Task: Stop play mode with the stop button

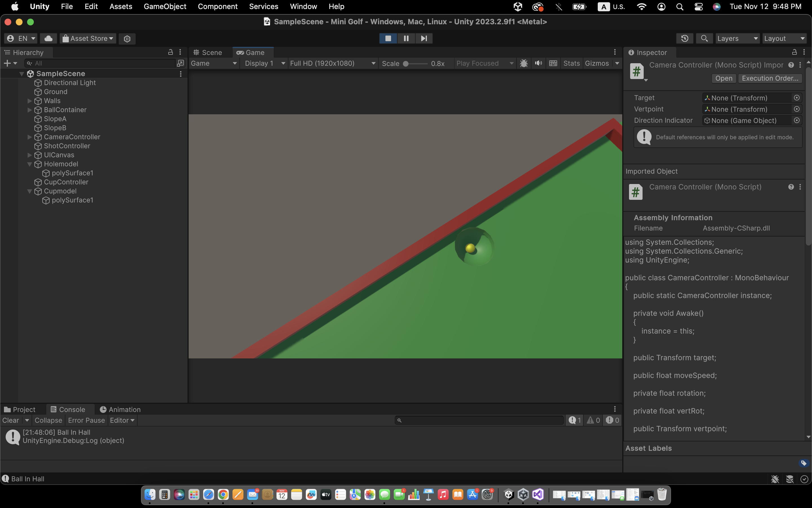Action: click(388, 38)
